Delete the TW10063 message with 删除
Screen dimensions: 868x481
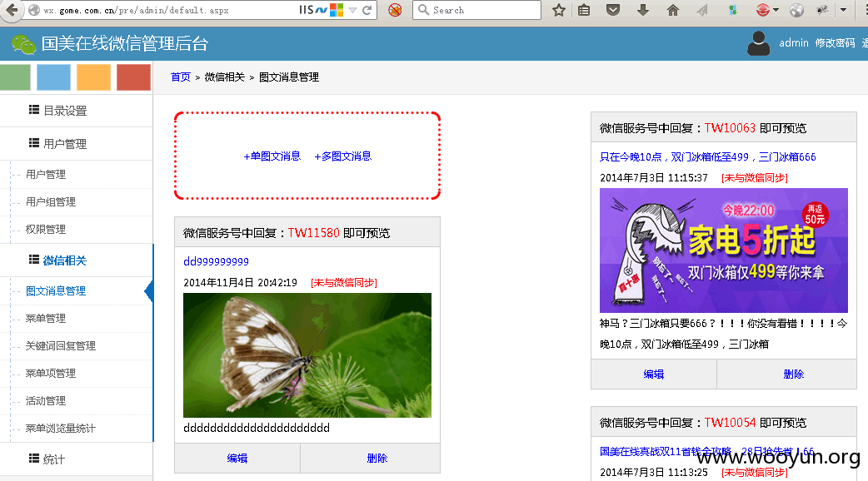pos(793,374)
